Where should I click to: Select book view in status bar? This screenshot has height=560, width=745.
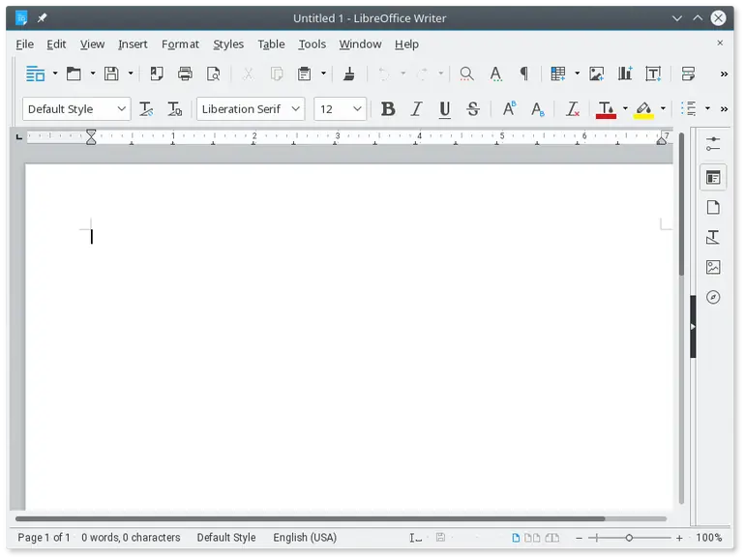tap(552, 538)
